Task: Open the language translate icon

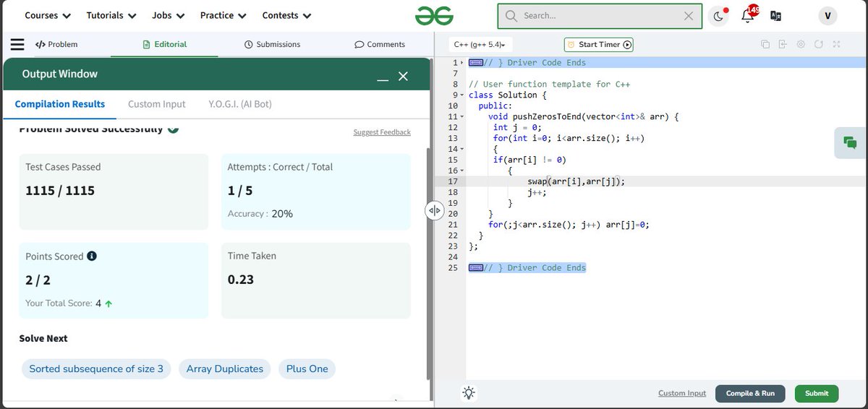Action: click(775, 16)
